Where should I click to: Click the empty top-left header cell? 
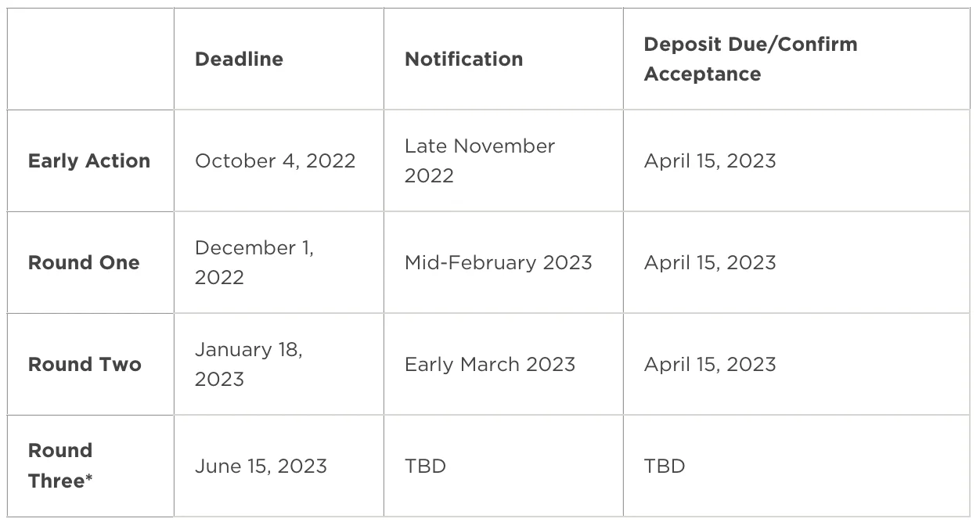click(90, 59)
